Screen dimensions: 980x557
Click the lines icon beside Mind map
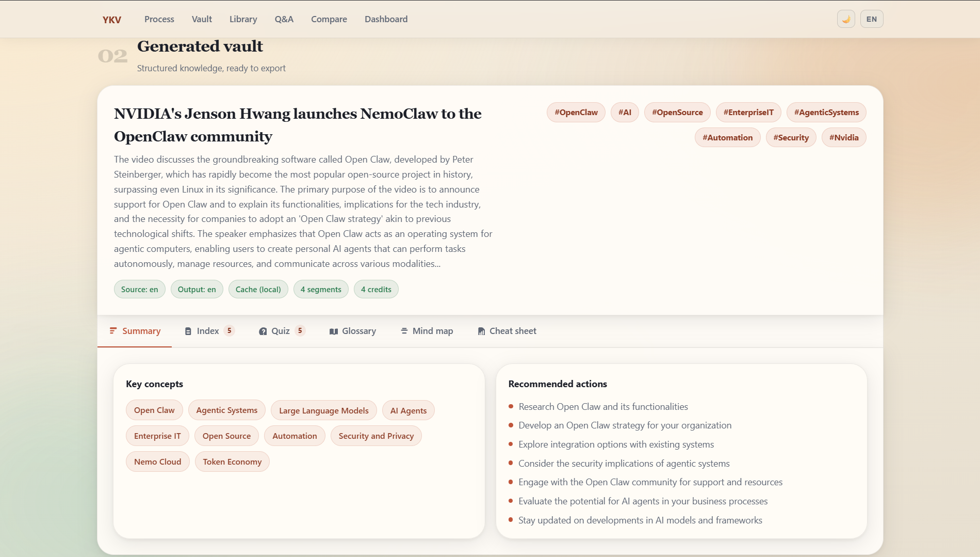coord(404,331)
